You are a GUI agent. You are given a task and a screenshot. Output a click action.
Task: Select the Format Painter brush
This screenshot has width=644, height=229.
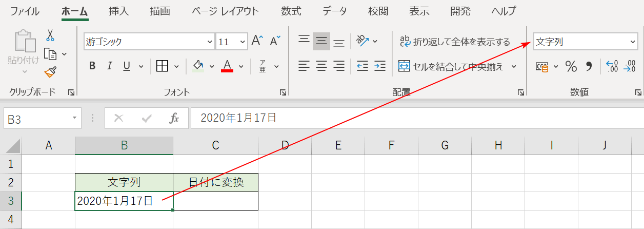[50, 72]
